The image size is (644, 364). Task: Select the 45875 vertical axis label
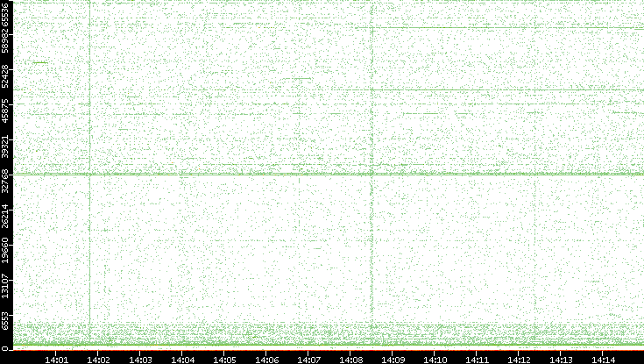(x=5, y=112)
